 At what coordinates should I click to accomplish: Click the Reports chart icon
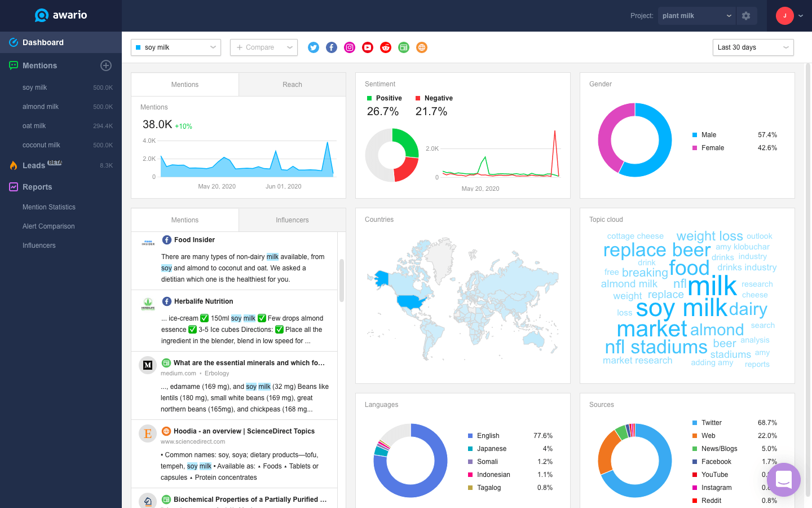point(14,187)
